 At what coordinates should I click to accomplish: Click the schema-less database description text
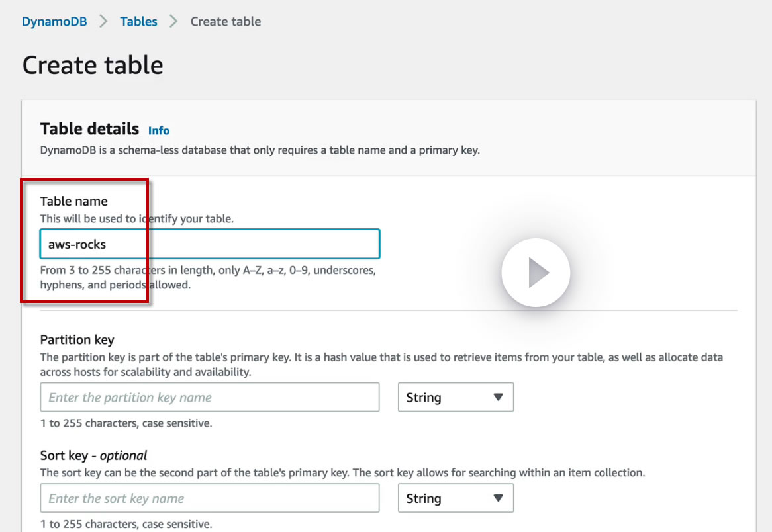tap(260, 150)
